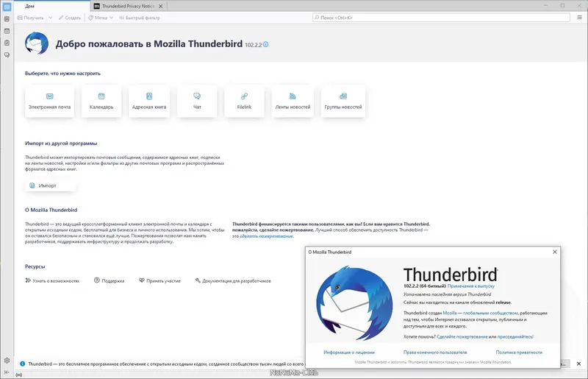Image resolution: width=588 pixels, height=379 pixels.
Task: Dismiss the bottom notification bar
Action: [x=578, y=364]
